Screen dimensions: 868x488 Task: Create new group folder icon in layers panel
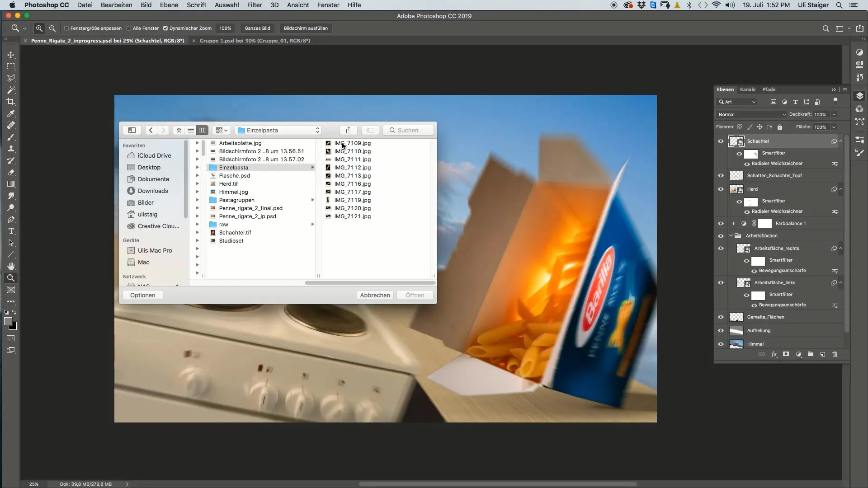click(811, 354)
